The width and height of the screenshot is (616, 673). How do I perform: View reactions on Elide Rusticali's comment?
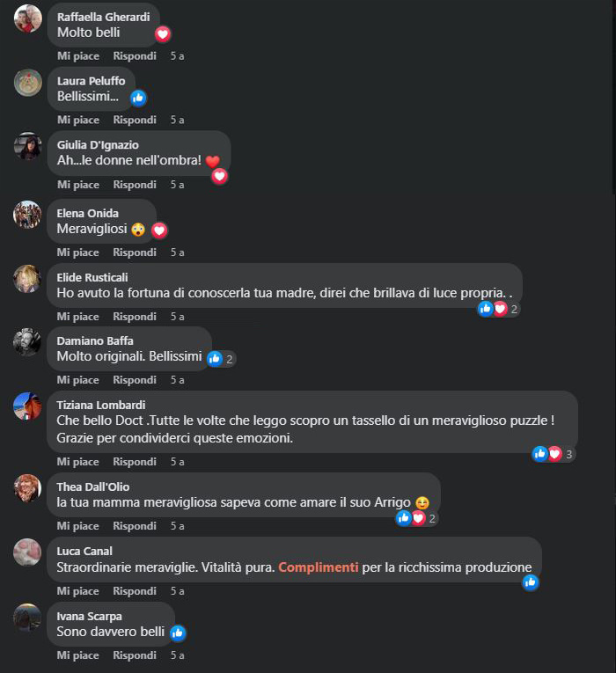coord(499,309)
